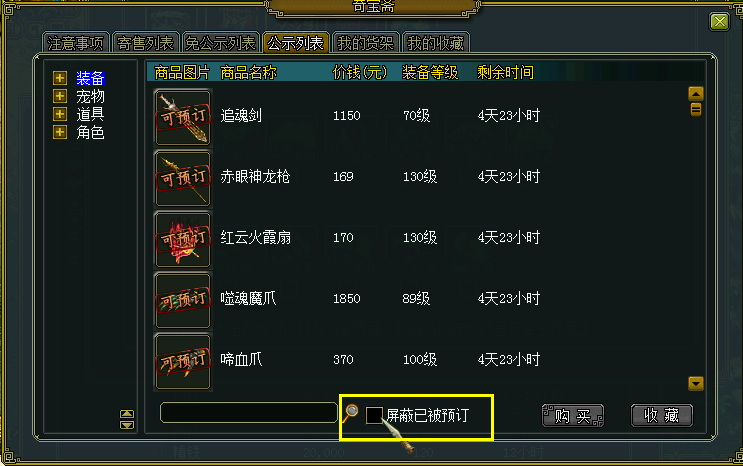
Task: Click the 红云火霞扇 fan icon
Action: 182,239
